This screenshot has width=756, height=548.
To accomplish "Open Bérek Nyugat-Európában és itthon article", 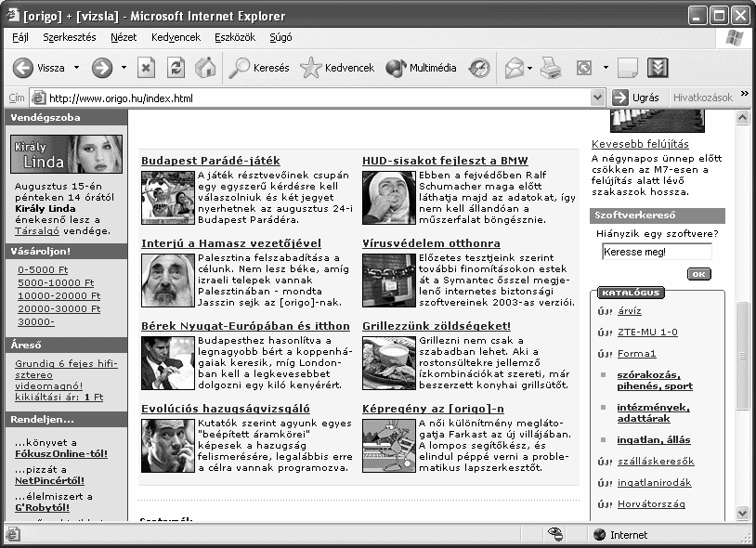I will point(245,326).
